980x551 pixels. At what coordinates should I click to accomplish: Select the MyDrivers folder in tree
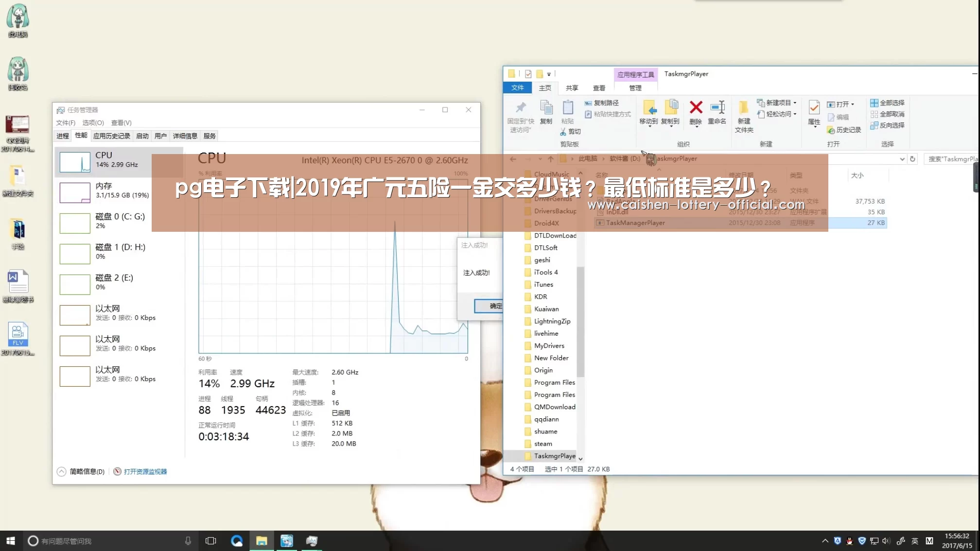point(549,346)
